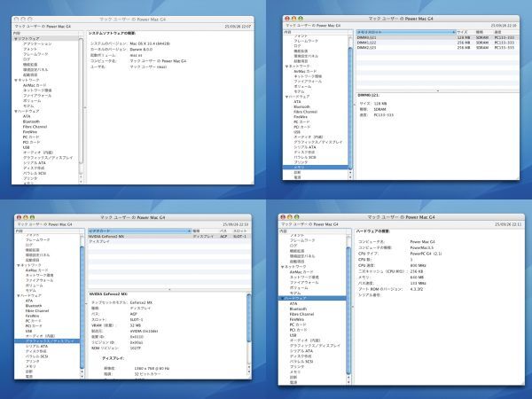This screenshot has height=399, width=532.
Task: Select highlighted メモリ item in sidebar
Action: 301,166
